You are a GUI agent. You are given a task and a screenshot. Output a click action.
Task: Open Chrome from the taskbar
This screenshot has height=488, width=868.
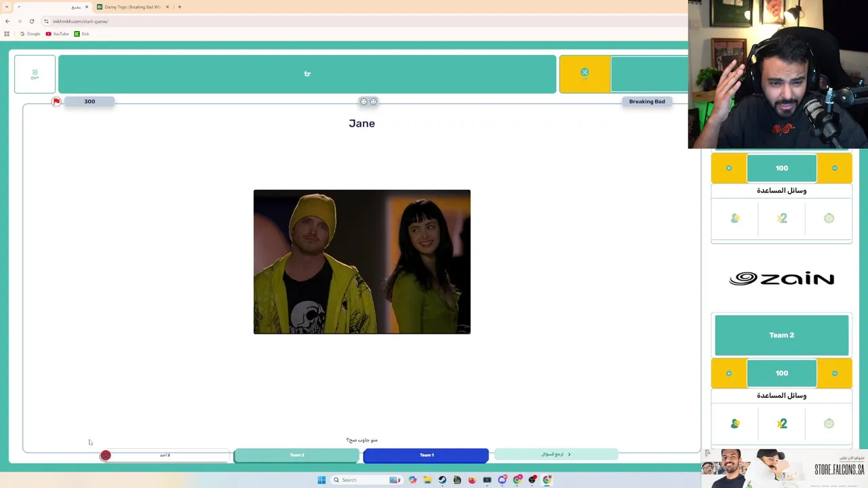click(x=547, y=480)
